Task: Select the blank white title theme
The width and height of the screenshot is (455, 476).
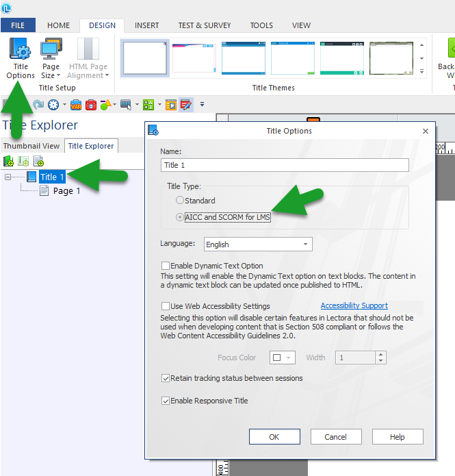Action: [x=144, y=58]
